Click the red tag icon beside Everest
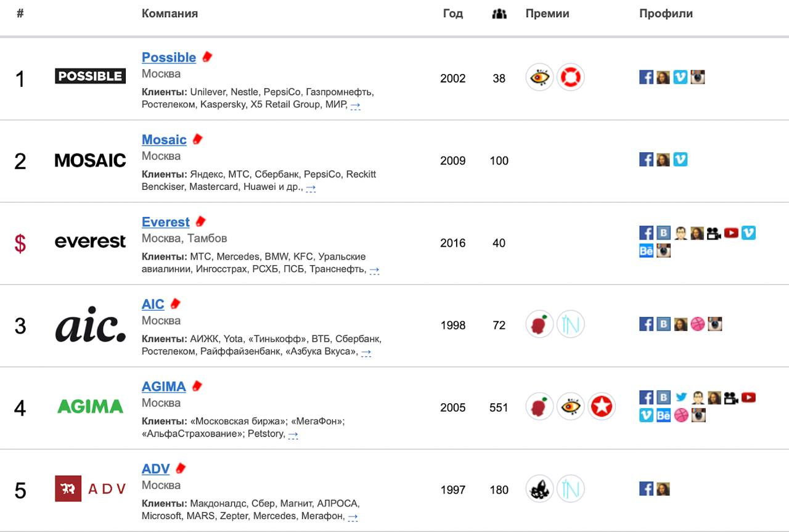The image size is (789, 532). (x=200, y=221)
